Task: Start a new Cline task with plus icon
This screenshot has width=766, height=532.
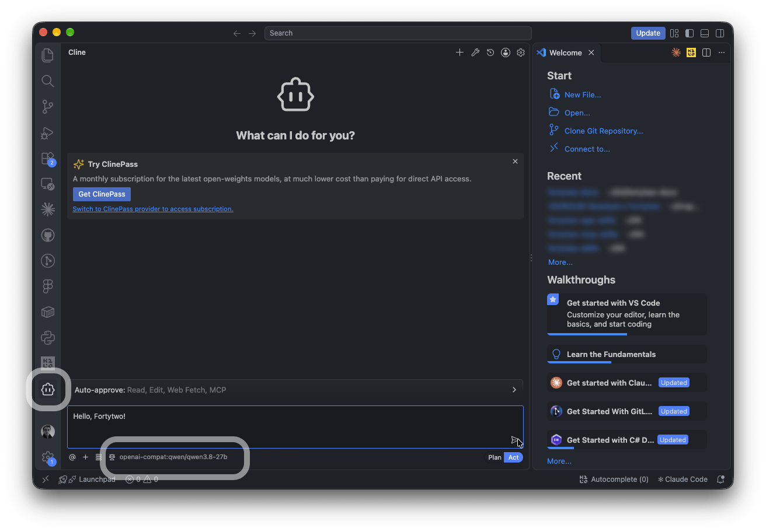Action: [459, 52]
